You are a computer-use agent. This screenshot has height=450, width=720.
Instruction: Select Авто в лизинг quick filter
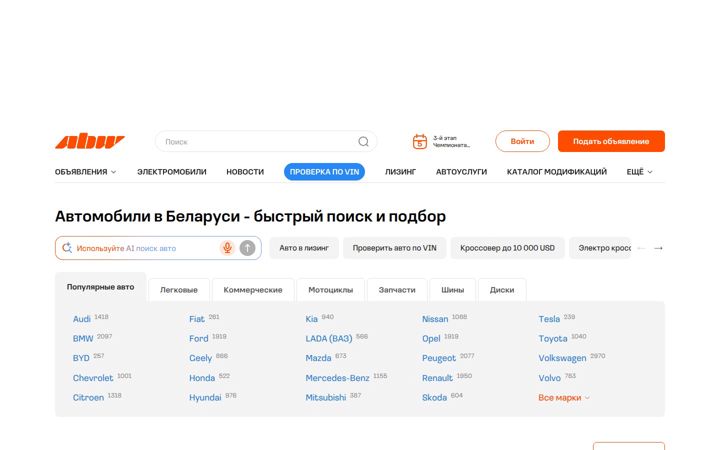pyautogui.click(x=304, y=248)
